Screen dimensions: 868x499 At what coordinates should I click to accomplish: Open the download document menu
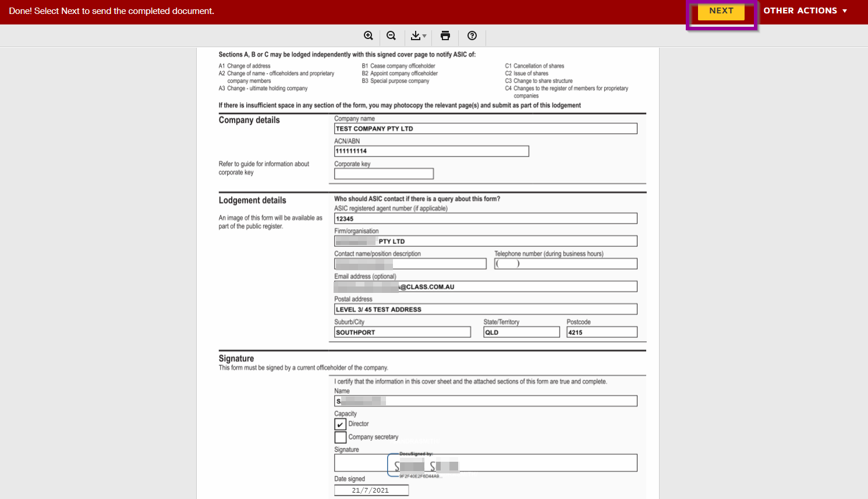pyautogui.click(x=418, y=36)
